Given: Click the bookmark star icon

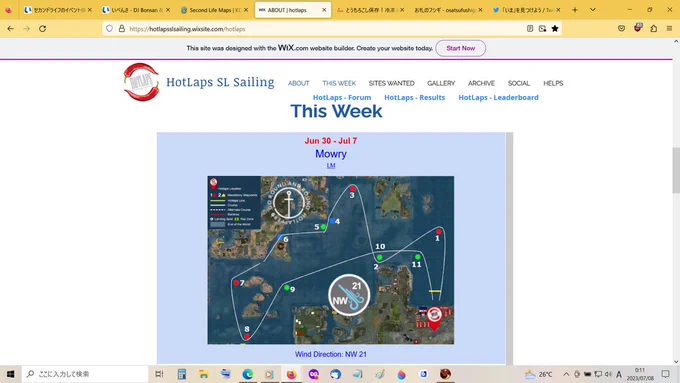Looking at the screenshot, I should (x=555, y=29).
